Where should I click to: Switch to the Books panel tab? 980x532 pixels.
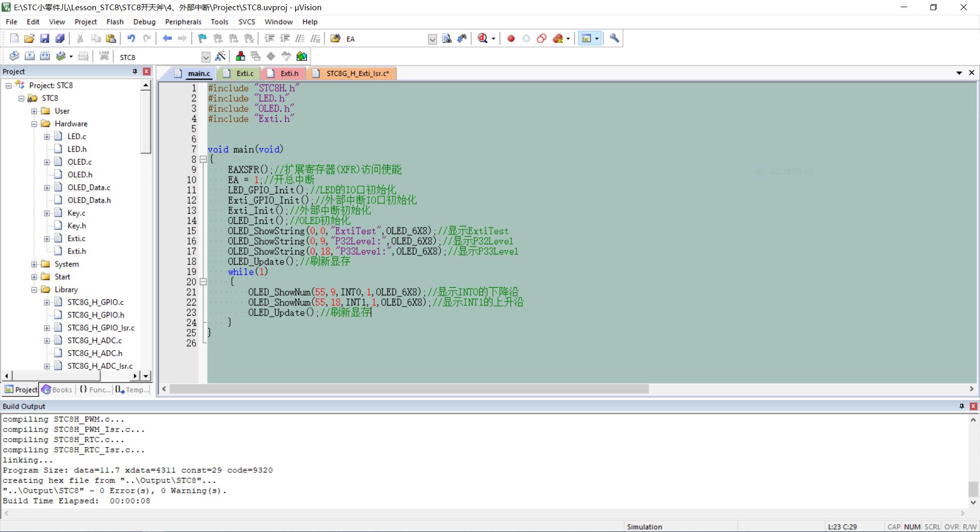[x=57, y=390]
